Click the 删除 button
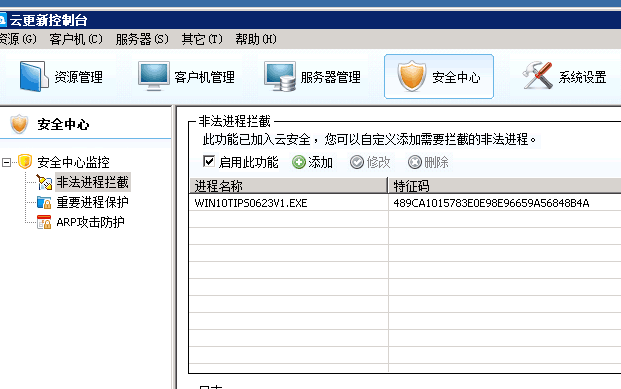Viewport: 621px width, 389px height. tap(428, 162)
